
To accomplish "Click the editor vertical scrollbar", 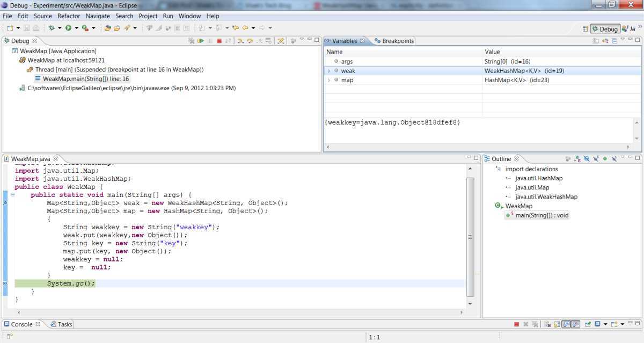I will pos(471,237).
